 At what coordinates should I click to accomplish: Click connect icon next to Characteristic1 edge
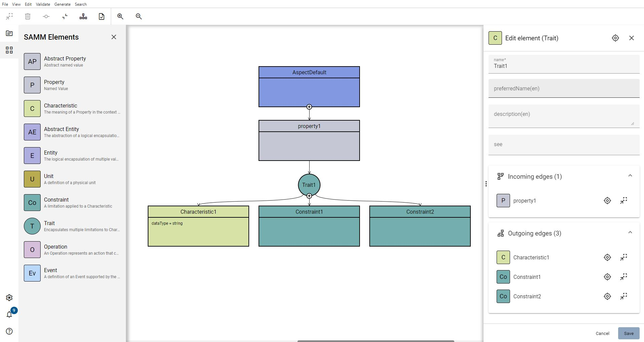pos(624,257)
